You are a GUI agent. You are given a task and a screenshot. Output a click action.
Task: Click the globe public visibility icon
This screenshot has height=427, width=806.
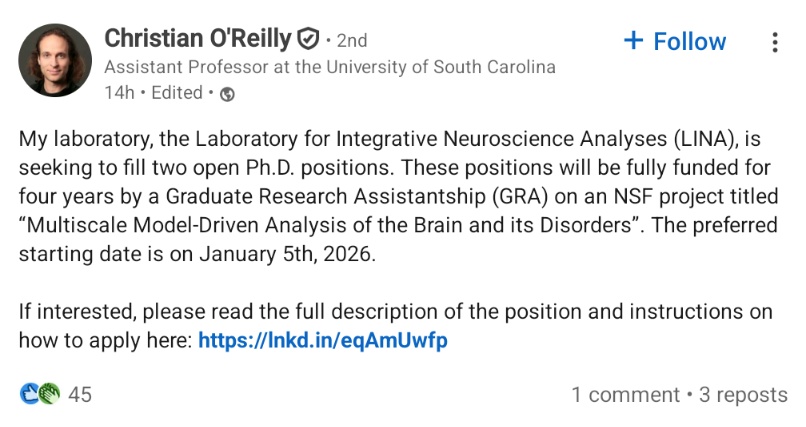coord(227,94)
